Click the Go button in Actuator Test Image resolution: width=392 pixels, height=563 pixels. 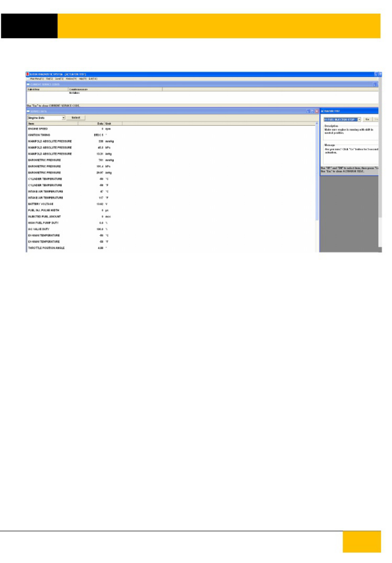[x=367, y=120]
